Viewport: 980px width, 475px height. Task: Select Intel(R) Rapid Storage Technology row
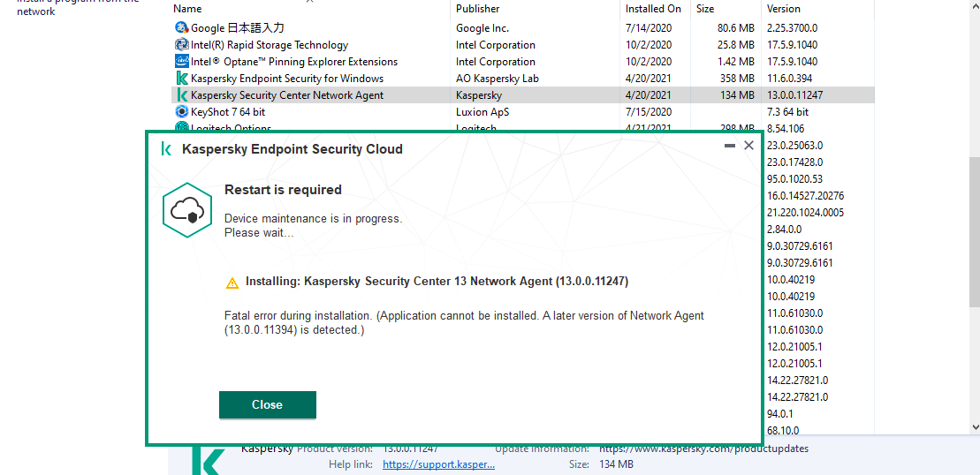(x=522, y=44)
